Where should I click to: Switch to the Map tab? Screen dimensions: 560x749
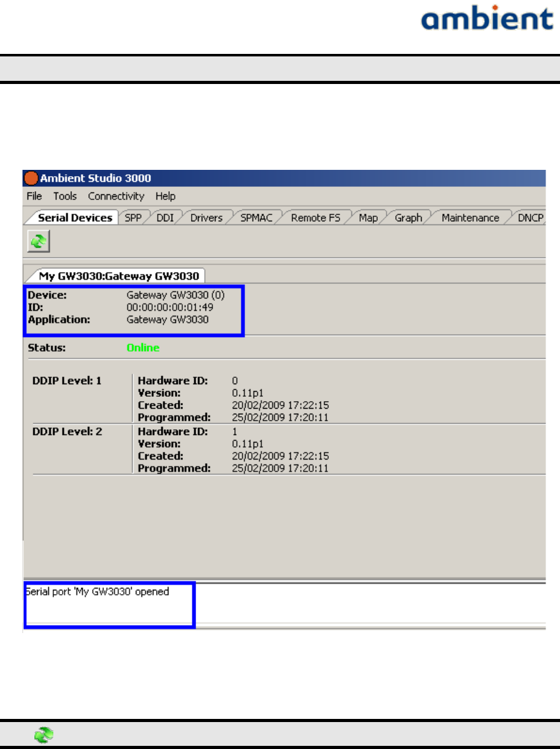point(368,218)
